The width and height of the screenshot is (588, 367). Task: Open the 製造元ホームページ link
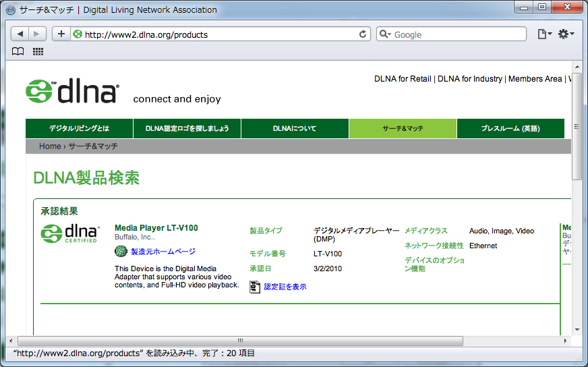click(x=163, y=252)
